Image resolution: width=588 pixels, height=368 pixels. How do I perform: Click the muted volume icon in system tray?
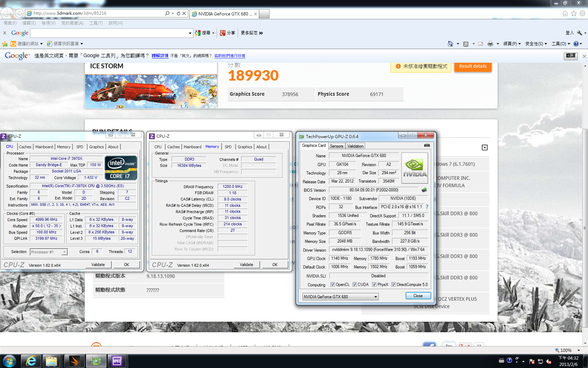(x=549, y=361)
